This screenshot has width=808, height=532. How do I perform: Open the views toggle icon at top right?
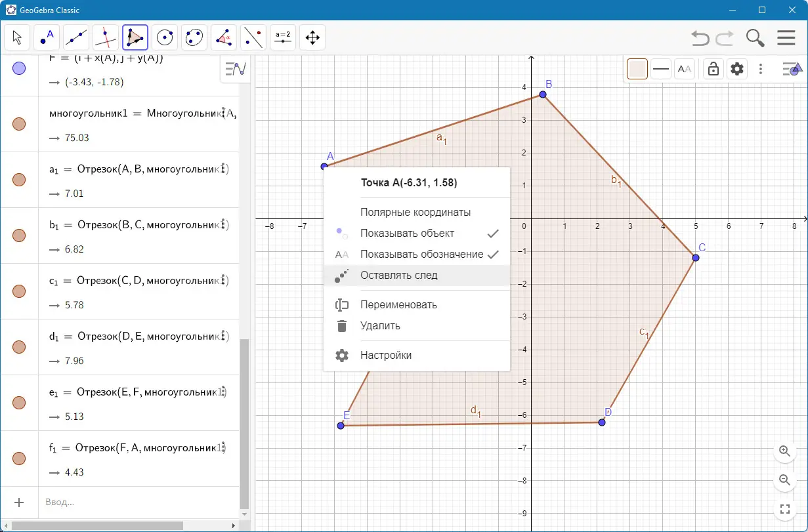click(x=792, y=69)
